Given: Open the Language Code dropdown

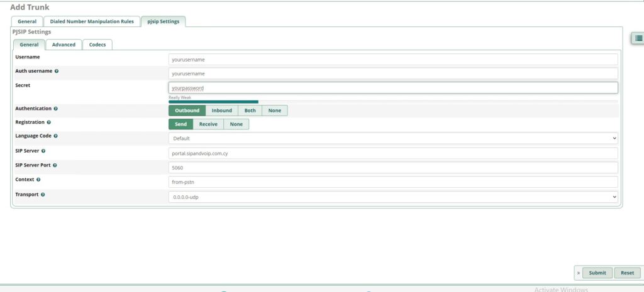Looking at the screenshot, I should tap(393, 138).
